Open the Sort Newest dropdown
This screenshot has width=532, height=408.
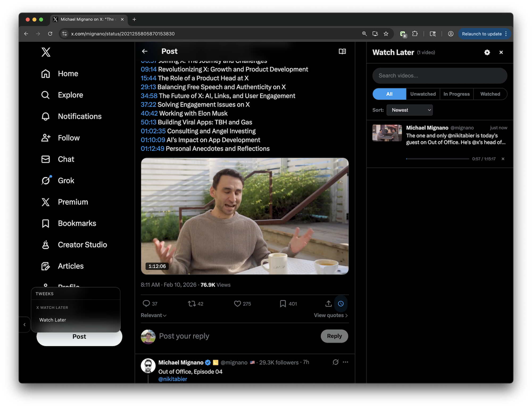click(x=409, y=110)
